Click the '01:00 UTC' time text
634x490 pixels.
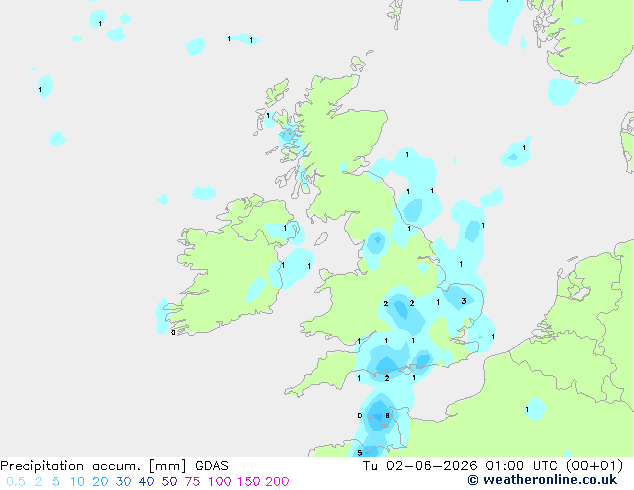[523, 466]
